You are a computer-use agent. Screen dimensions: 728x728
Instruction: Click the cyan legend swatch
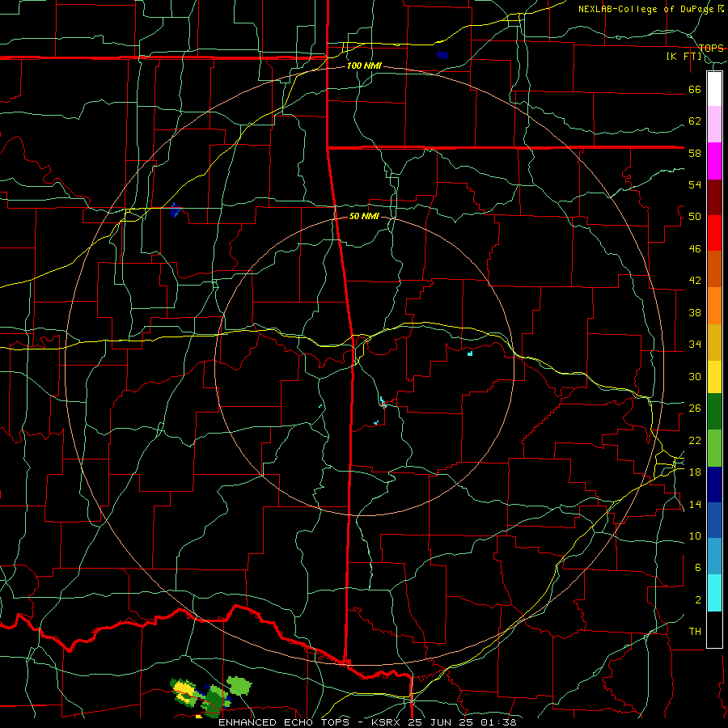(714, 593)
